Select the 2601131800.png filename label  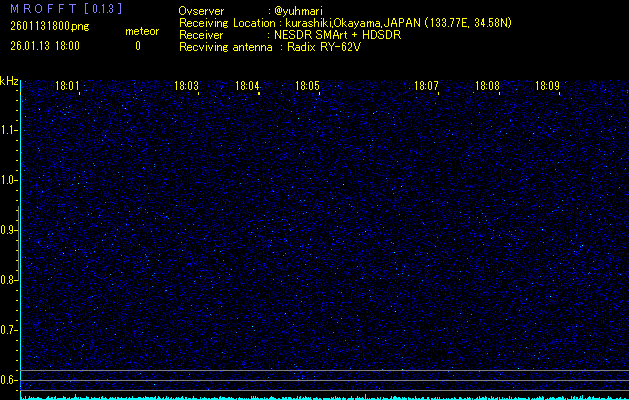click(46, 27)
